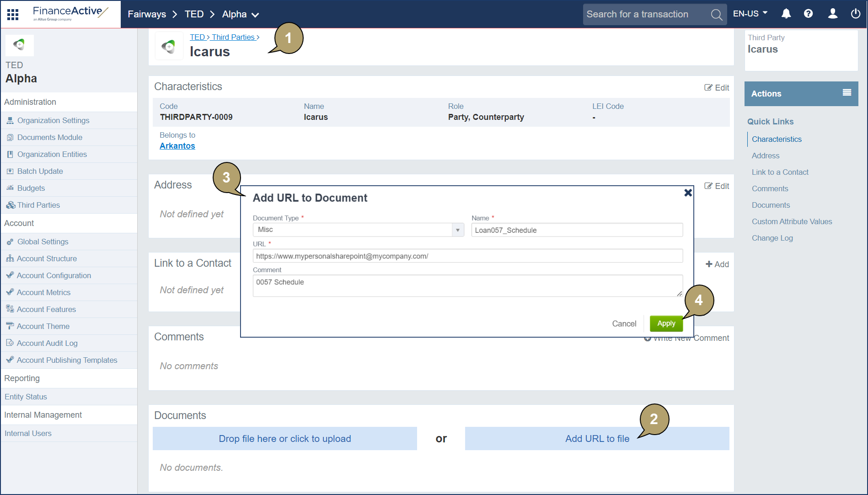Click Drop file here or click to upload
Screen dimensions: 868x495
pyautogui.click(x=285, y=439)
